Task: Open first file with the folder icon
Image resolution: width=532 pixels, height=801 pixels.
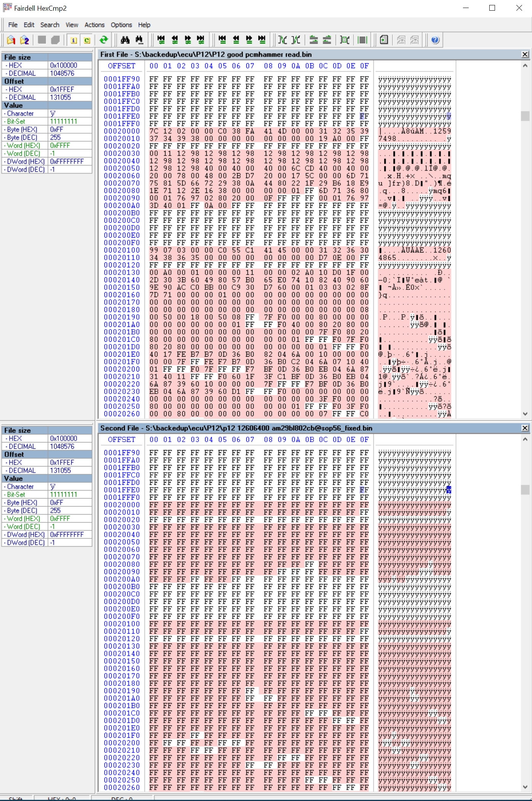Action: pos(11,40)
